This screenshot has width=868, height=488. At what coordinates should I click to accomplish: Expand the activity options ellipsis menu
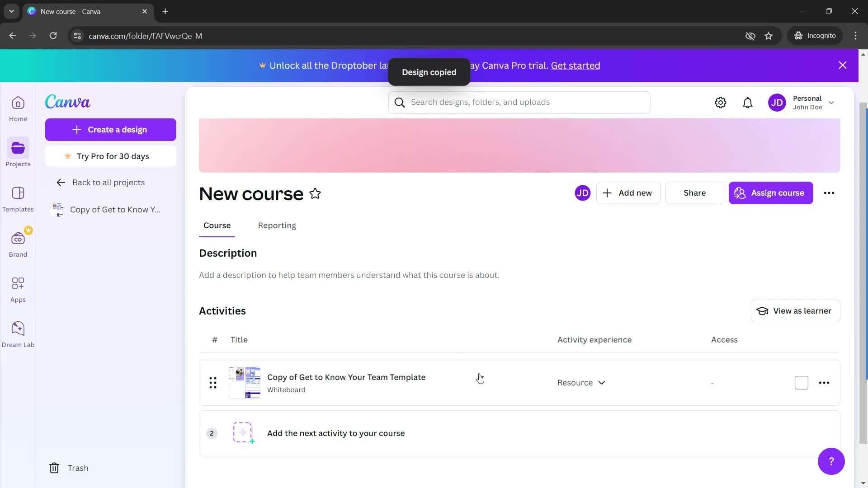[x=825, y=383]
